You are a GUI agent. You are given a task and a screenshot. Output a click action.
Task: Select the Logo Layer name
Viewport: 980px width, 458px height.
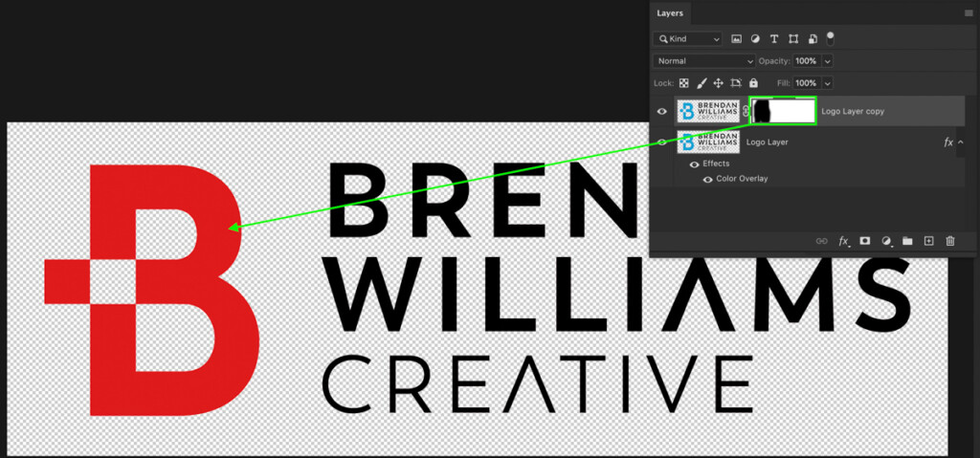point(767,142)
